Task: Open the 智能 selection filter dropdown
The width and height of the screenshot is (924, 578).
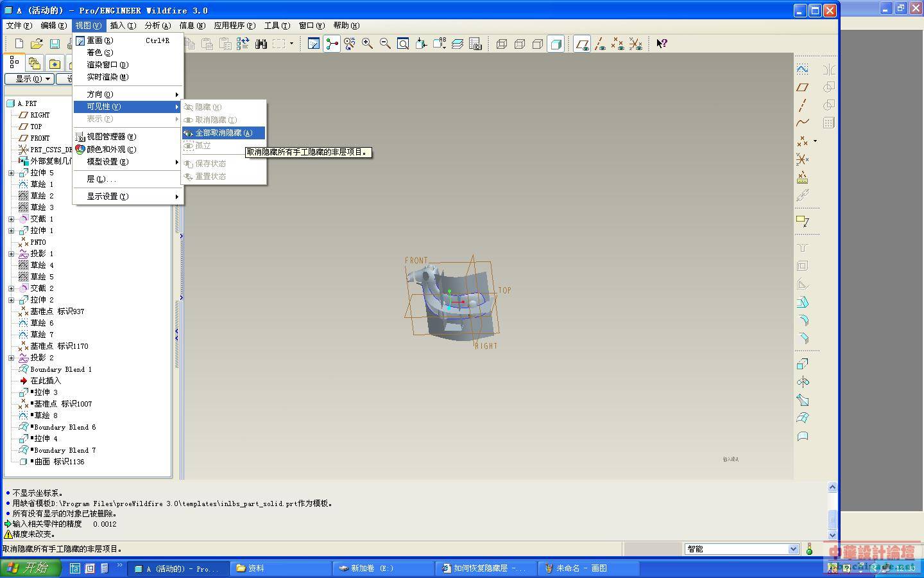Action: click(x=793, y=549)
